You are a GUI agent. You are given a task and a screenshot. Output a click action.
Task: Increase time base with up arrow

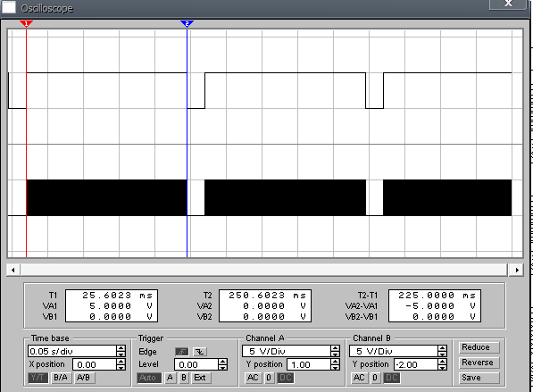pyautogui.click(x=121, y=348)
